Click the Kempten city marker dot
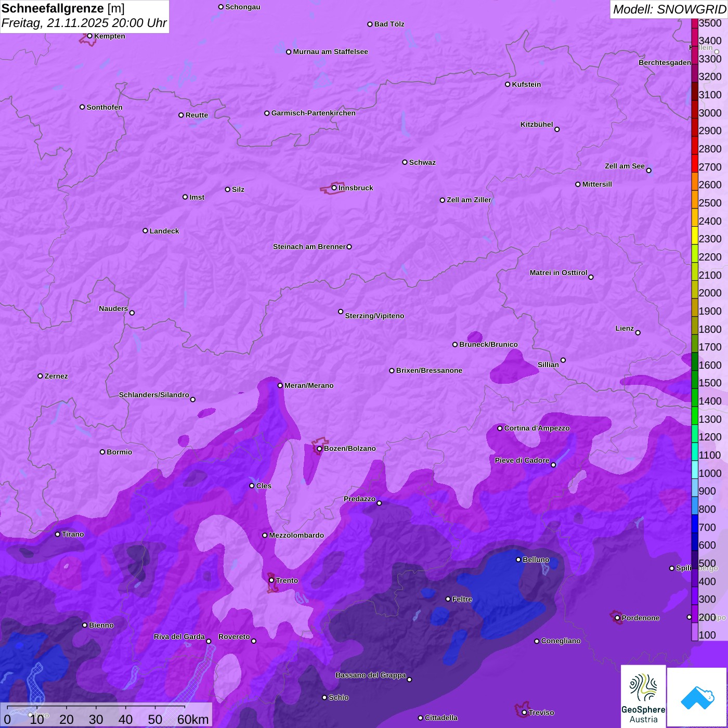Viewport: 728px width, 728px height. click(x=89, y=36)
